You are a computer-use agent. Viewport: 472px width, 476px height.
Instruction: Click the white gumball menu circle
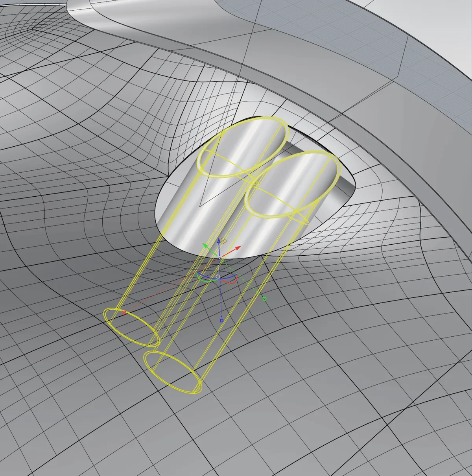point(218,277)
